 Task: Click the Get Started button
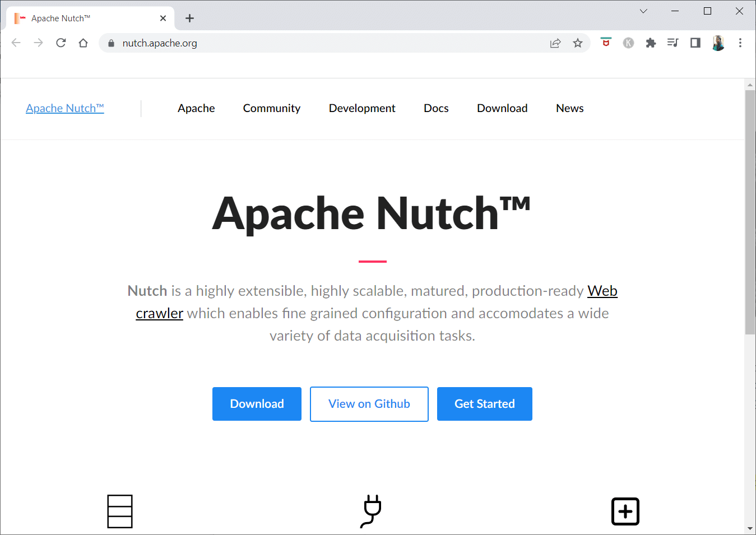pos(485,404)
